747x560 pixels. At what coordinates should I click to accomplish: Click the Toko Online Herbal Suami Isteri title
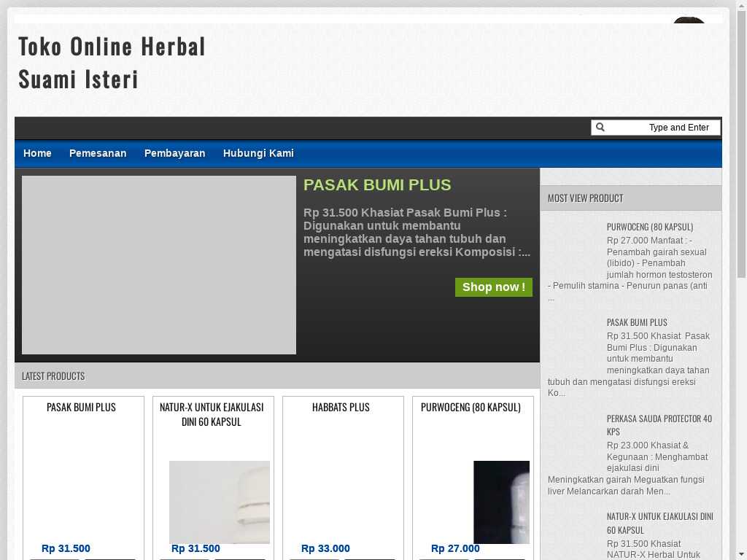pos(112,63)
